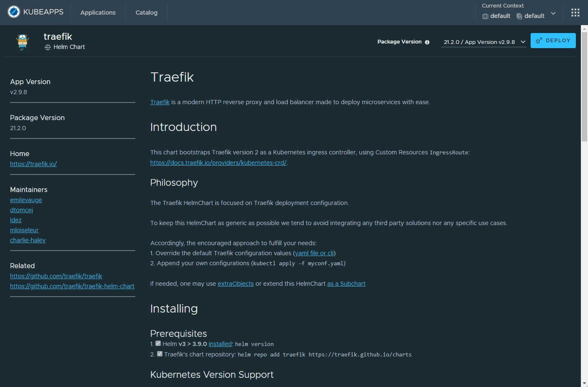Open the https://traefik.io/ home link
This screenshot has height=387, width=588.
click(x=34, y=164)
